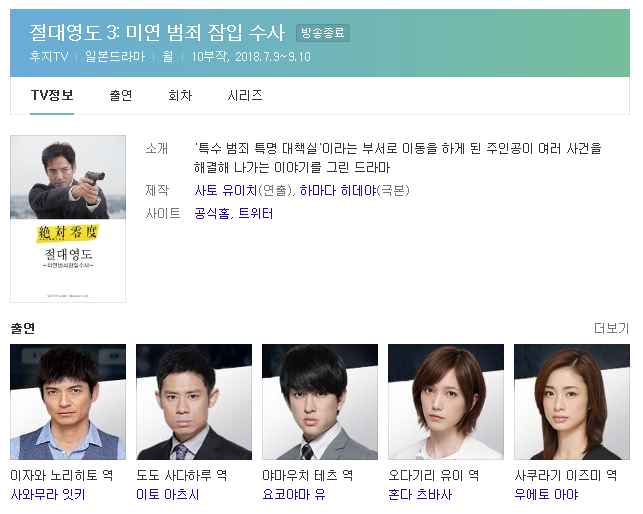The width and height of the screenshot is (643, 514).
Task: Switch to the 회차 tab
Action: click(180, 96)
